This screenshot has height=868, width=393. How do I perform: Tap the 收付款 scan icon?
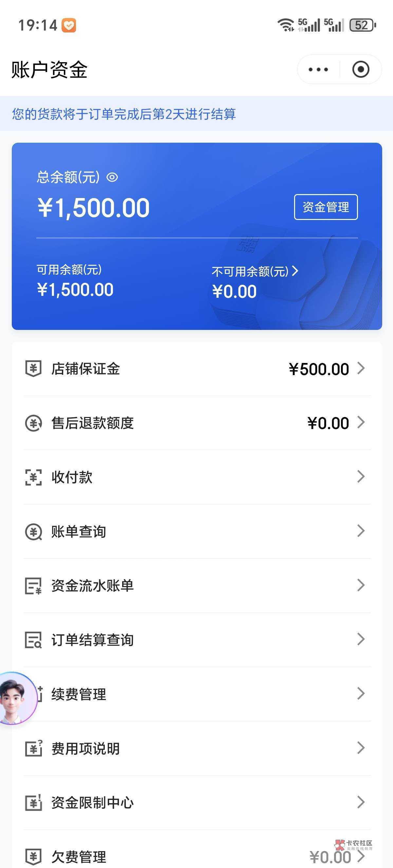pyautogui.click(x=33, y=477)
